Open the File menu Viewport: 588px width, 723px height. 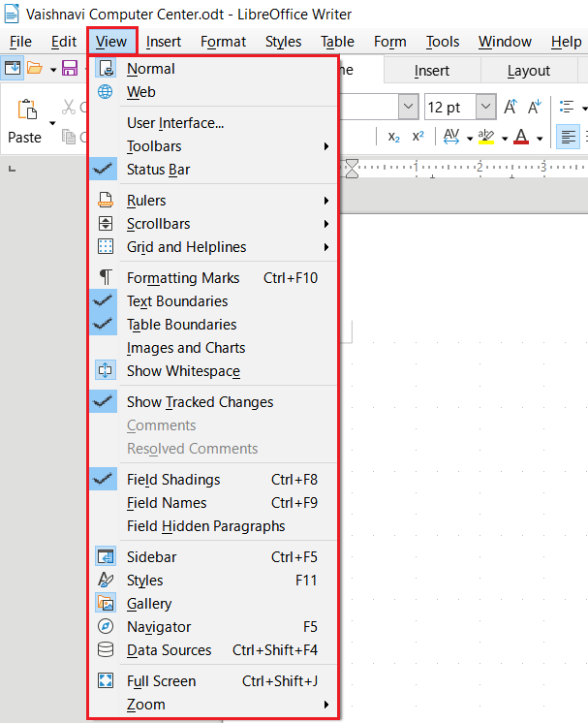point(20,42)
